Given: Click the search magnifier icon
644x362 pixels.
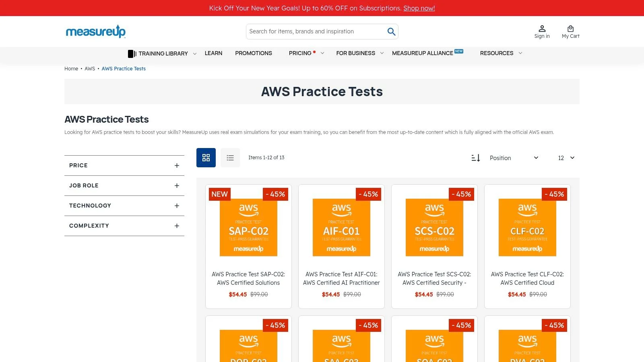Looking at the screenshot, I should point(391,31).
